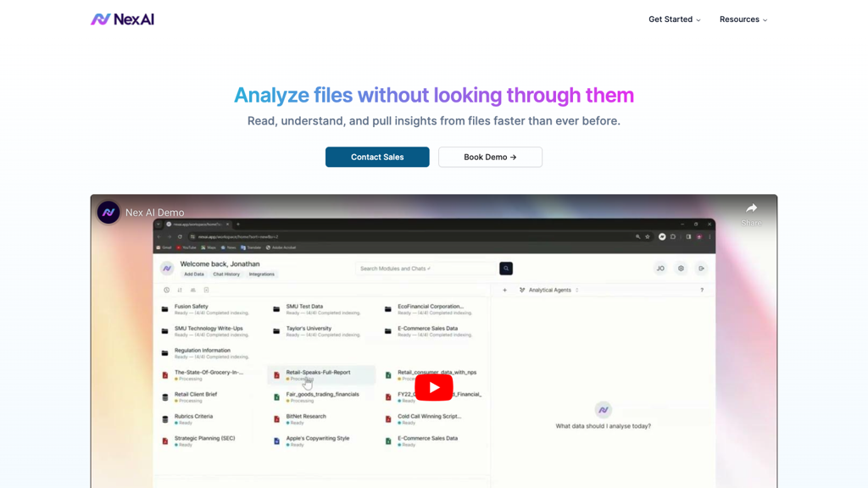Click the YouTube Share arrow icon
This screenshot has width=868, height=488.
[x=751, y=209]
